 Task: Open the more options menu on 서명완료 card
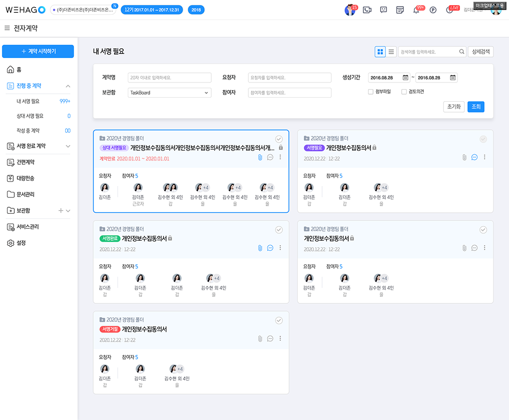pyautogui.click(x=280, y=248)
